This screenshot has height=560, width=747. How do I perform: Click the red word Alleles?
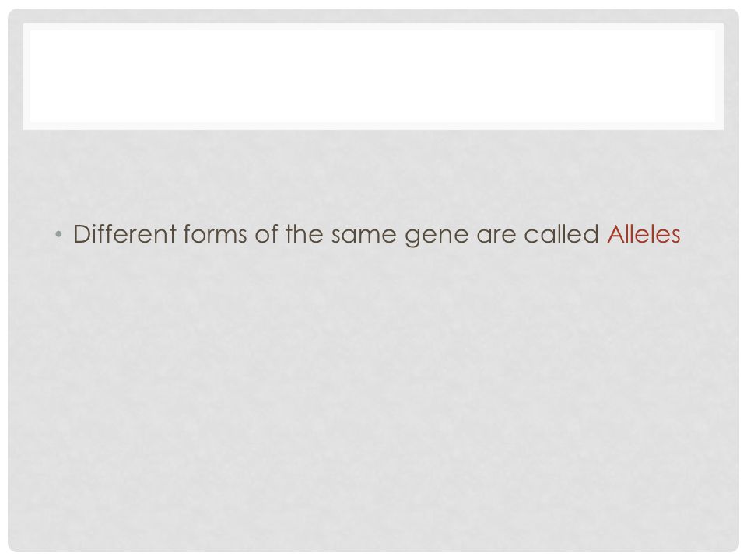pyautogui.click(x=644, y=234)
